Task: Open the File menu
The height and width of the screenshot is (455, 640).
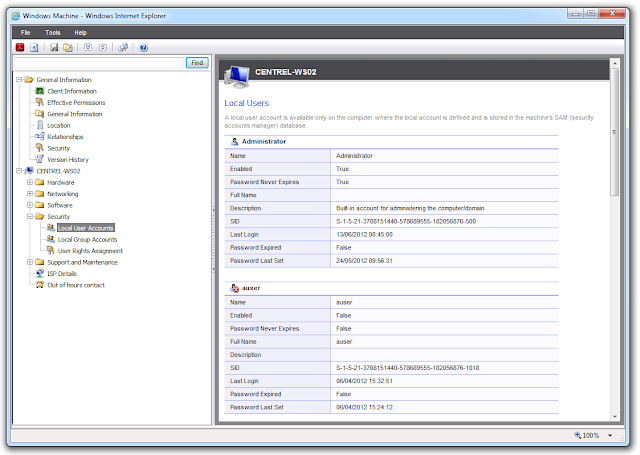Action: pos(25,33)
